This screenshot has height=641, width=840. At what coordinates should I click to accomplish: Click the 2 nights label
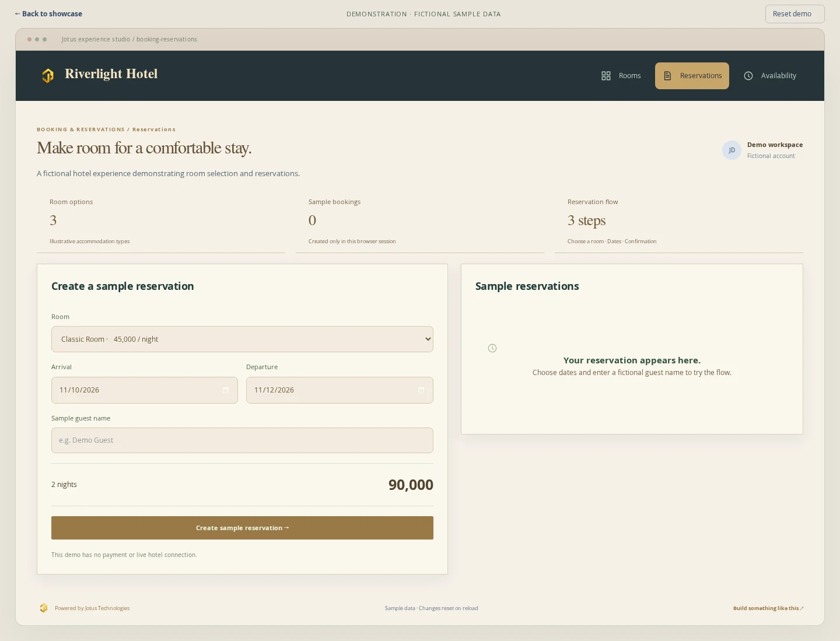coord(64,485)
